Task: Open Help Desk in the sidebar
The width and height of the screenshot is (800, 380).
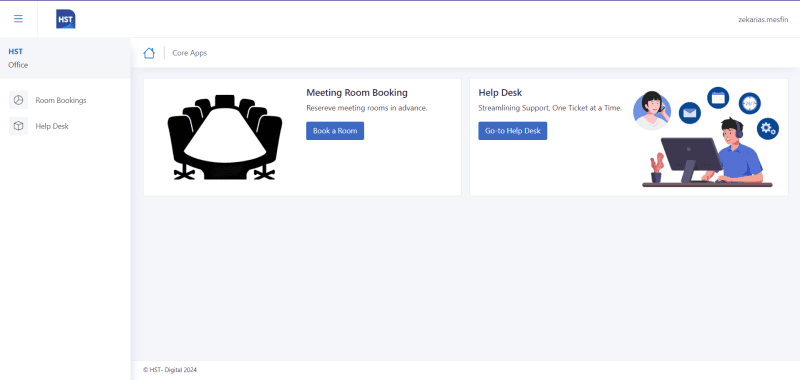Action: pos(52,126)
